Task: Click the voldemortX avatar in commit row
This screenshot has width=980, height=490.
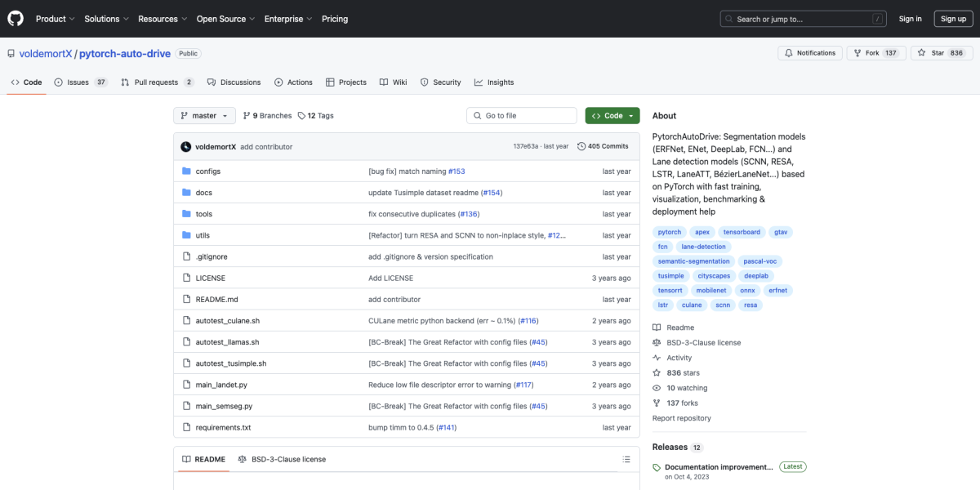Action: click(x=186, y=146)
